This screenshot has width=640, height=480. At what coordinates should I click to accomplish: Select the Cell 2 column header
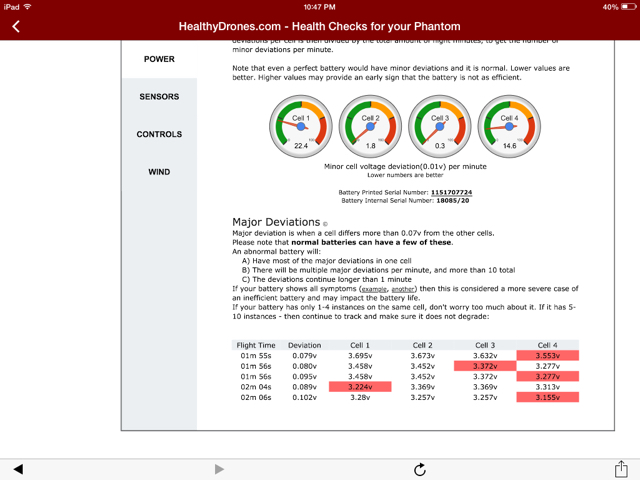pos(422,345)
